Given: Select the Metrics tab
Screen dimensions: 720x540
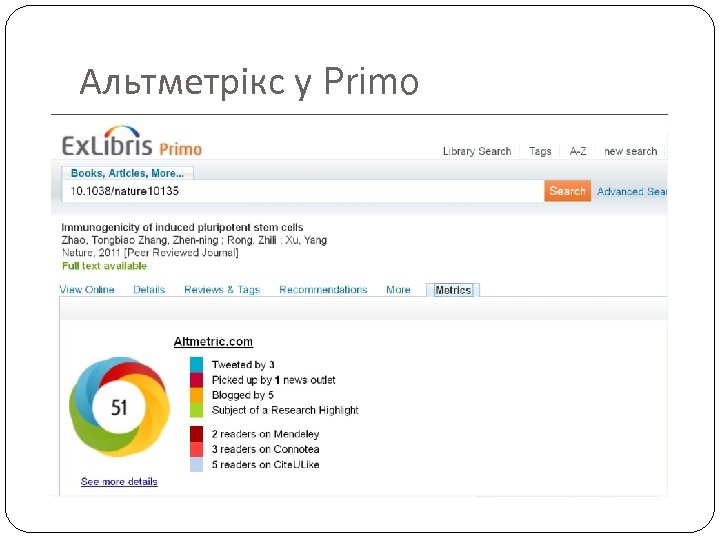Looking at the screenshot, I should (453, 290).
